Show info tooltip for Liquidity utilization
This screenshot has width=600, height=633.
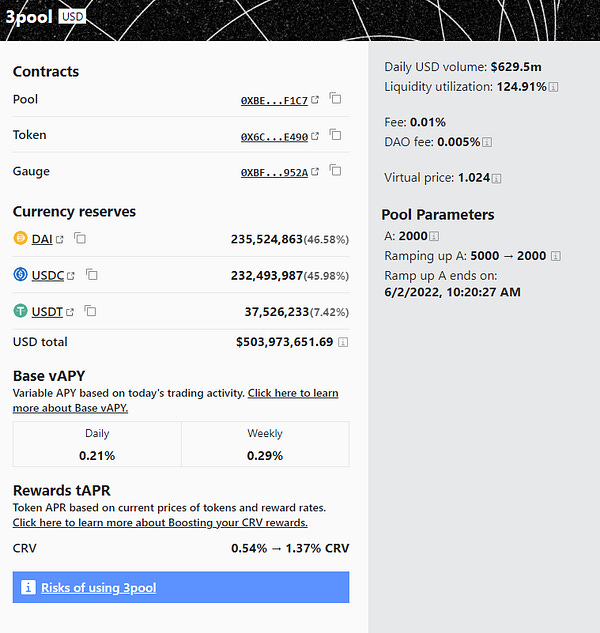554,87
